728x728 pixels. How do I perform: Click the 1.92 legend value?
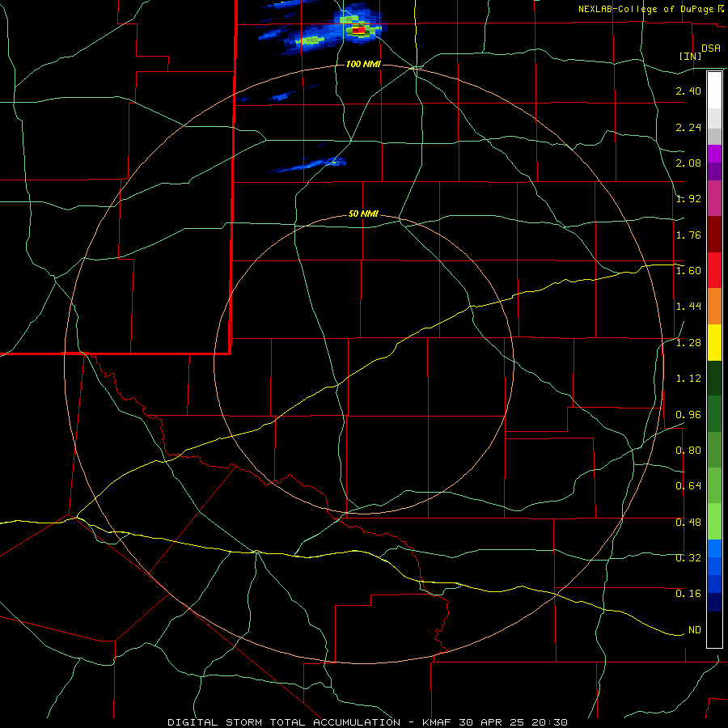point(688,199)
